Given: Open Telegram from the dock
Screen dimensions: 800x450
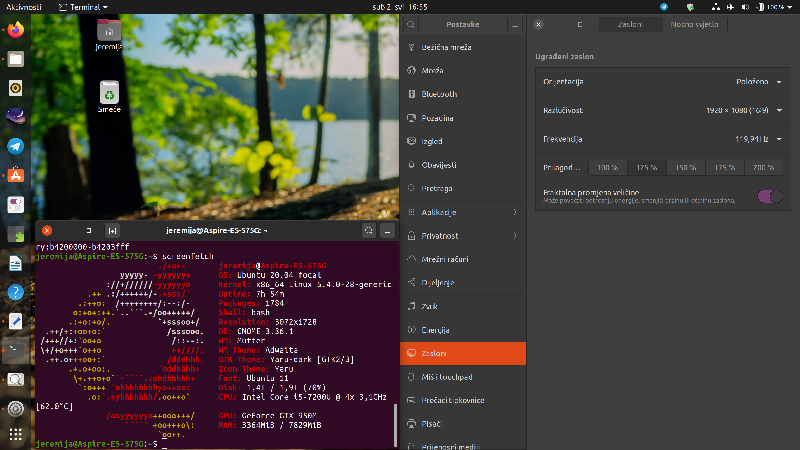Looking at the screenshot, I should pos(16,146).
